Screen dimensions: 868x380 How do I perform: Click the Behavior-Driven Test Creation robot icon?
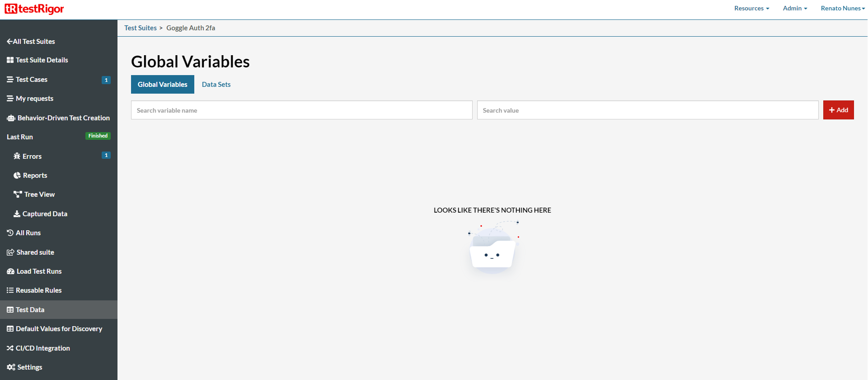11,118
